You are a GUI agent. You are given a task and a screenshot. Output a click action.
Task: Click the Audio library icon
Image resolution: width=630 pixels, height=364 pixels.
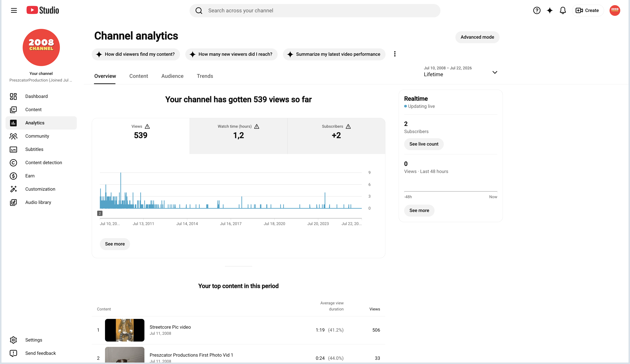click(x=13, y=202)
